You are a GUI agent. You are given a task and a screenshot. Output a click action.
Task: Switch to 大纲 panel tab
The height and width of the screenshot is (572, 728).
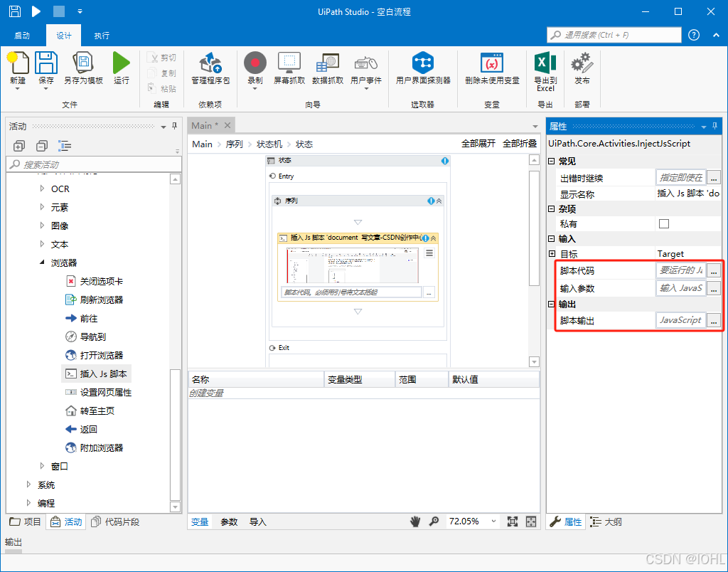click(x=606, y=521)
